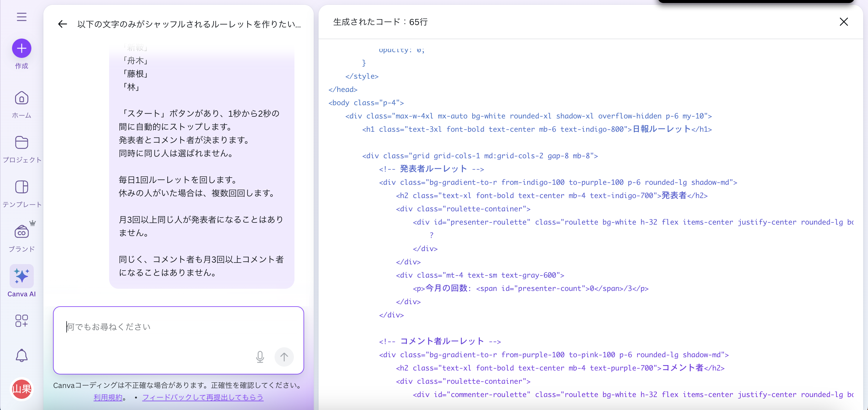Click the 月3回以上同じ人が発表者 chat line
The width and height of the screenshot is (868, 410).
point(202,226)
